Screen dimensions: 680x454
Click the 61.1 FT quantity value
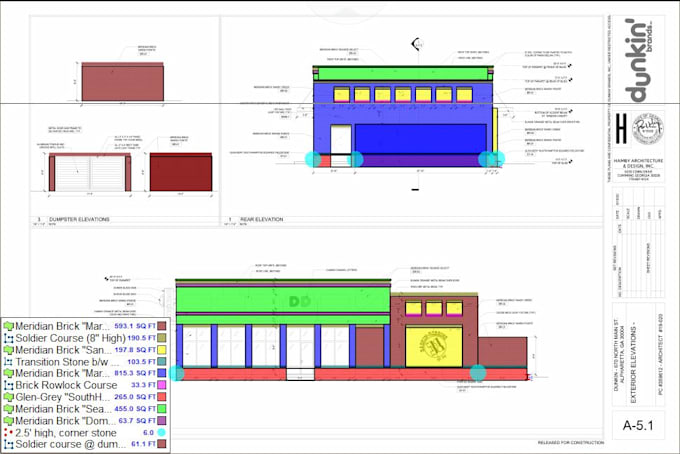point(143,444)
